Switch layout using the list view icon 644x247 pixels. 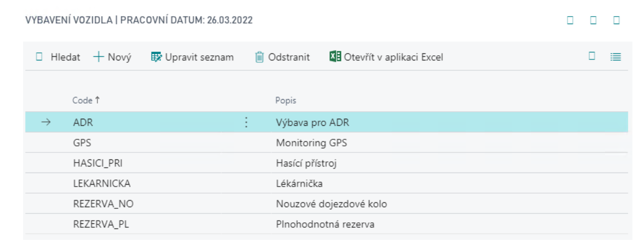[x=615, y=57]
